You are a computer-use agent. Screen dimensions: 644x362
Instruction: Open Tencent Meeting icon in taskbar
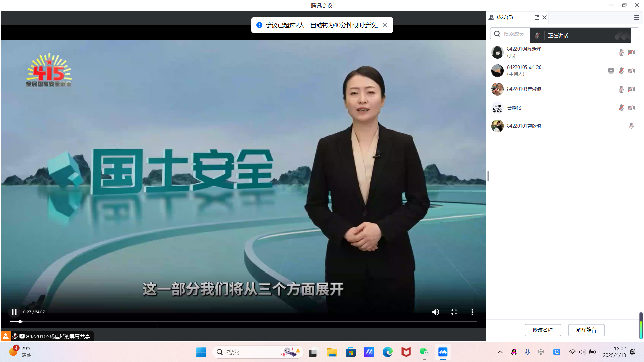(x=443, y=352)
